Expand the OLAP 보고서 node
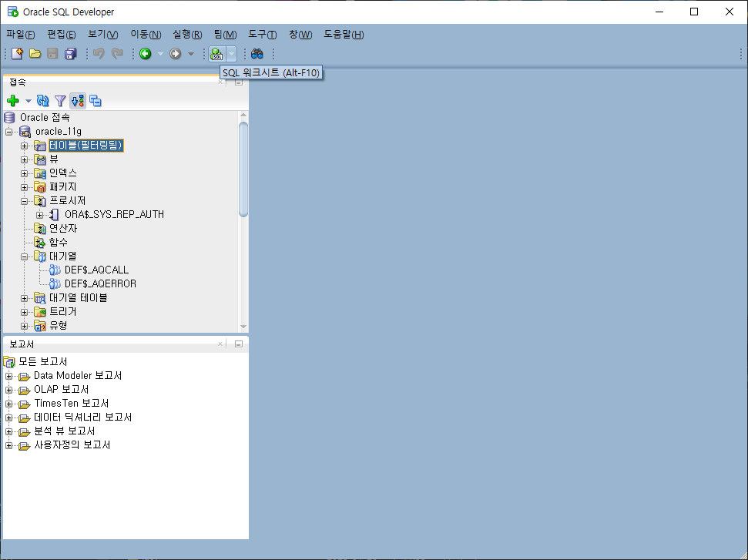This screenshot has width=748, height=560. (x=8, y=390)
